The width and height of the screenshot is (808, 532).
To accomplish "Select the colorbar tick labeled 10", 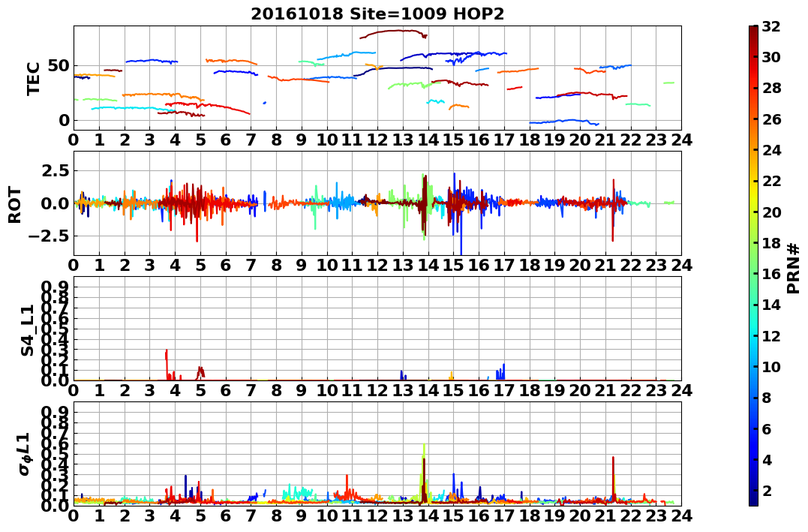I will [771, 366].
